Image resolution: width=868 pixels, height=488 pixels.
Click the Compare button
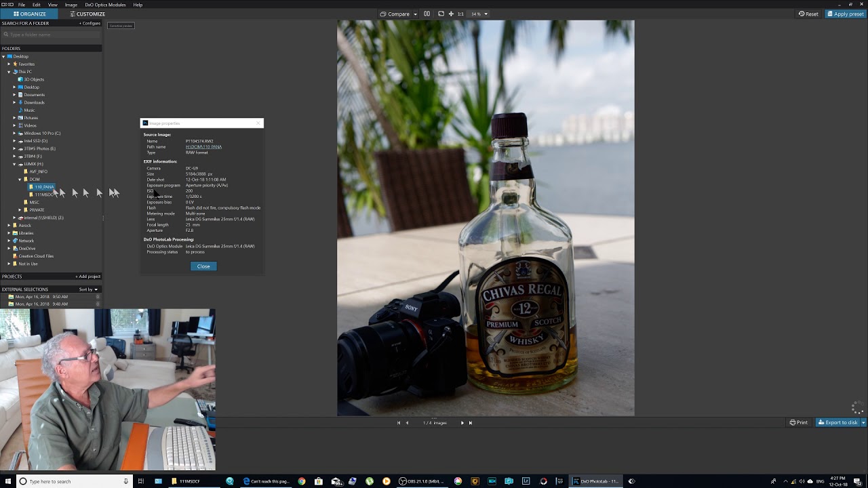(x=395, y=14)
